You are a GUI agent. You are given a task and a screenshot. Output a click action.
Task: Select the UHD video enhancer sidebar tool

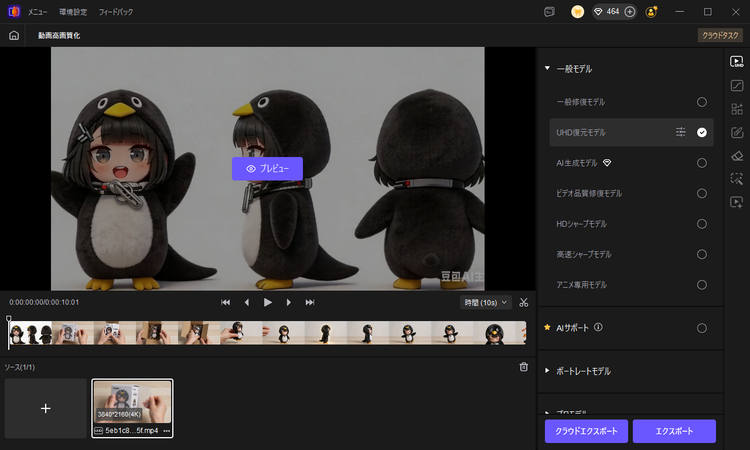pos(737,62)
